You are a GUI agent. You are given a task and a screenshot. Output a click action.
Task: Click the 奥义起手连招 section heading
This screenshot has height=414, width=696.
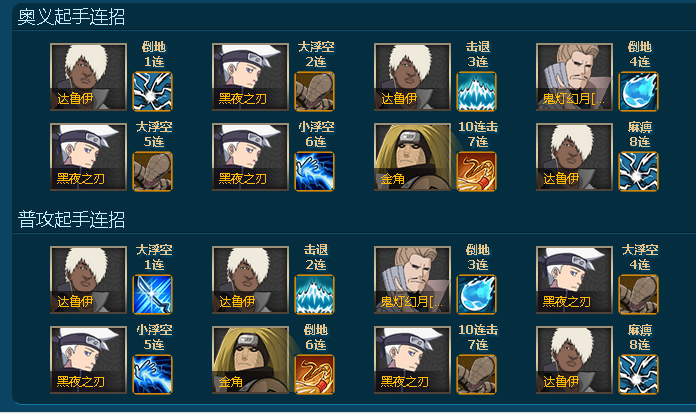click(71, 17)
